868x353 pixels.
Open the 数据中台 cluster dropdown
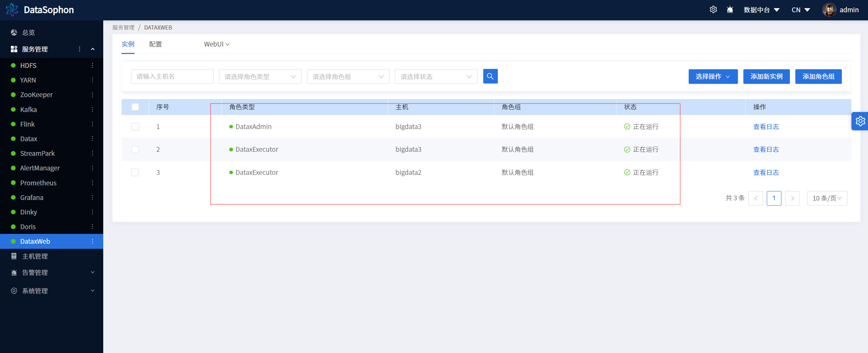tap(761, 10)
